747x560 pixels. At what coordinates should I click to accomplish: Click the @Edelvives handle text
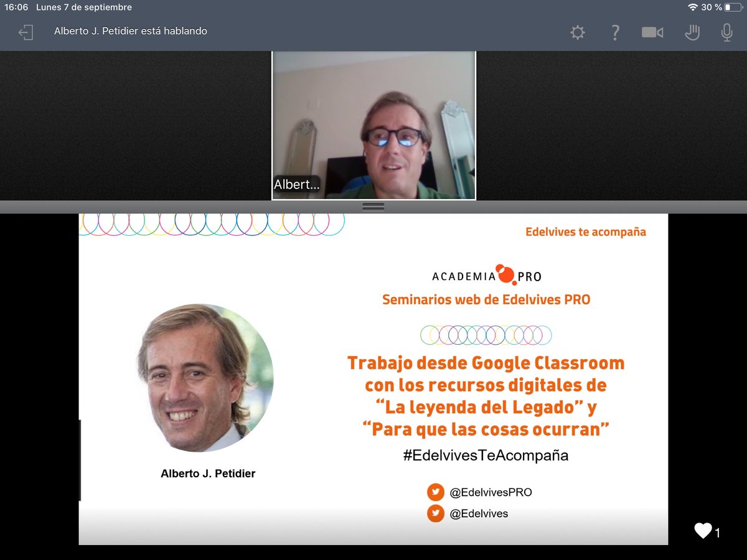coord(479,513)
